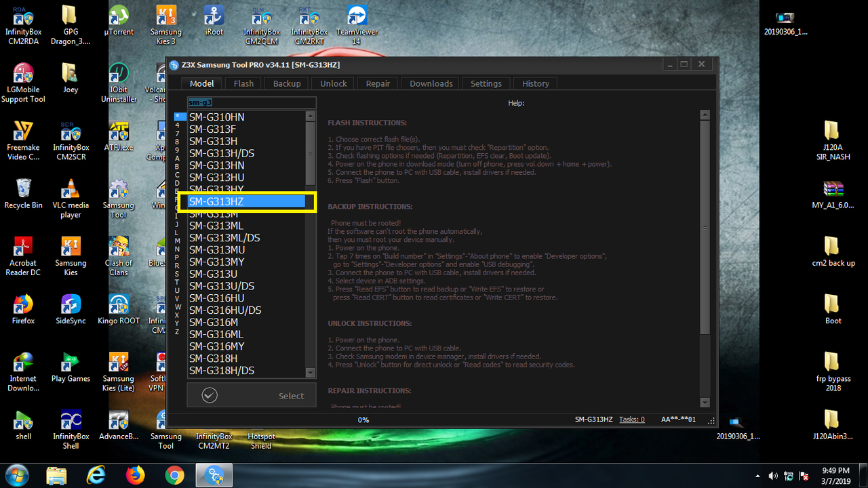The height and width of the screenshot is (488, 868).
Task: Open the Windows Start menu
Action: coord(16,474)
